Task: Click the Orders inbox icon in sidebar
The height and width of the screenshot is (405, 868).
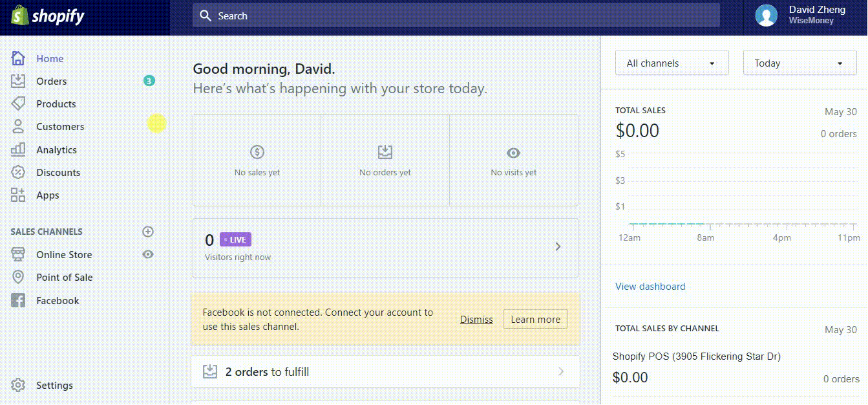Action: tap(18, 81)
